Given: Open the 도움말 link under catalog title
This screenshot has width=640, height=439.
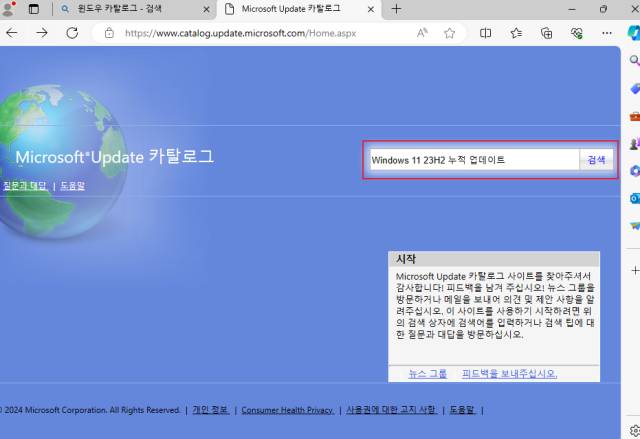Looking at the screenshot, I should [x=72, y=186].
